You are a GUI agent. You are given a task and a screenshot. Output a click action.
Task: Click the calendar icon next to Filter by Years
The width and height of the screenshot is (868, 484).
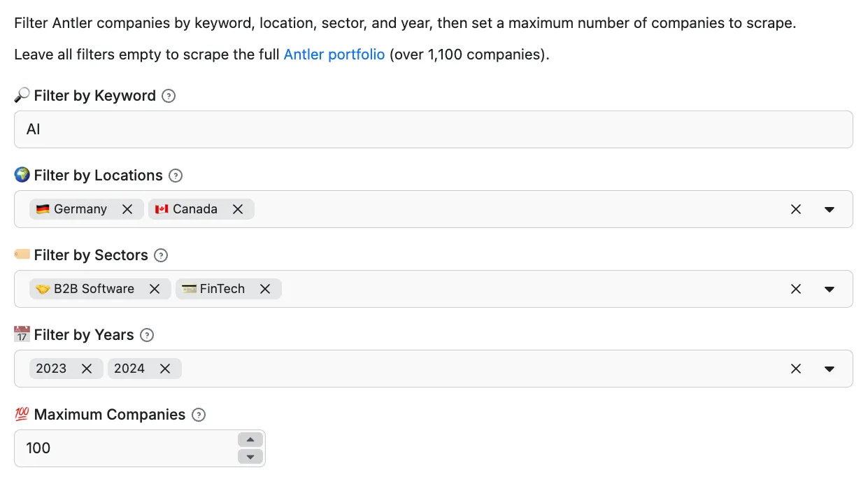(22, 334)
